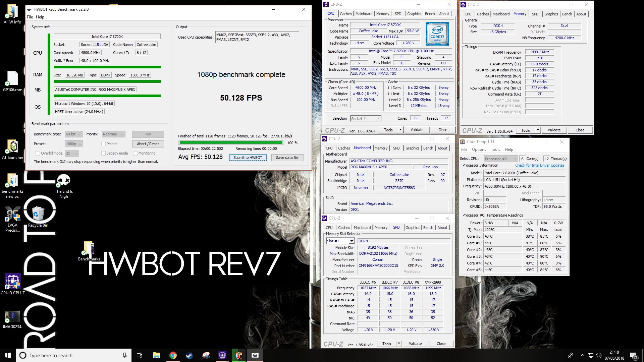Click Close button in CPU-Z SPD window

(441, 344)
